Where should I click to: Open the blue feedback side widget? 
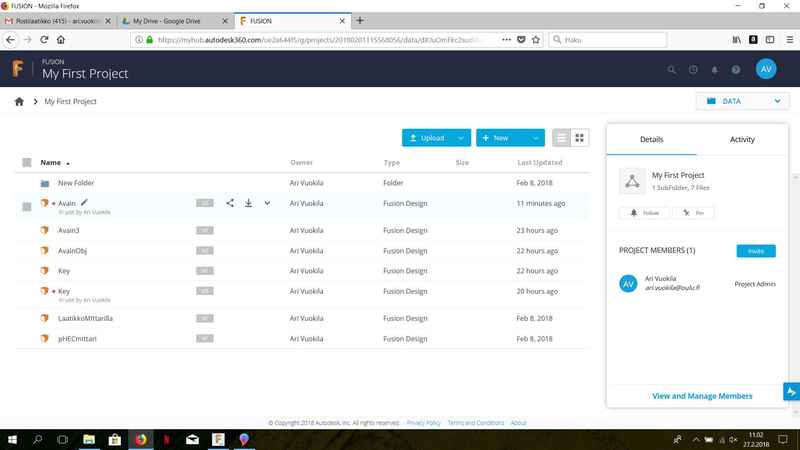[x=791, y=392]
